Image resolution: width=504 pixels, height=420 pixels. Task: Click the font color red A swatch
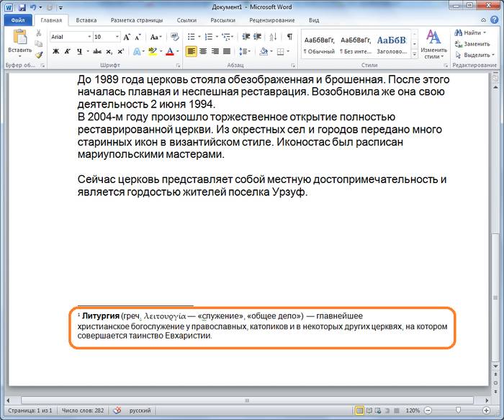click(170, 51)
